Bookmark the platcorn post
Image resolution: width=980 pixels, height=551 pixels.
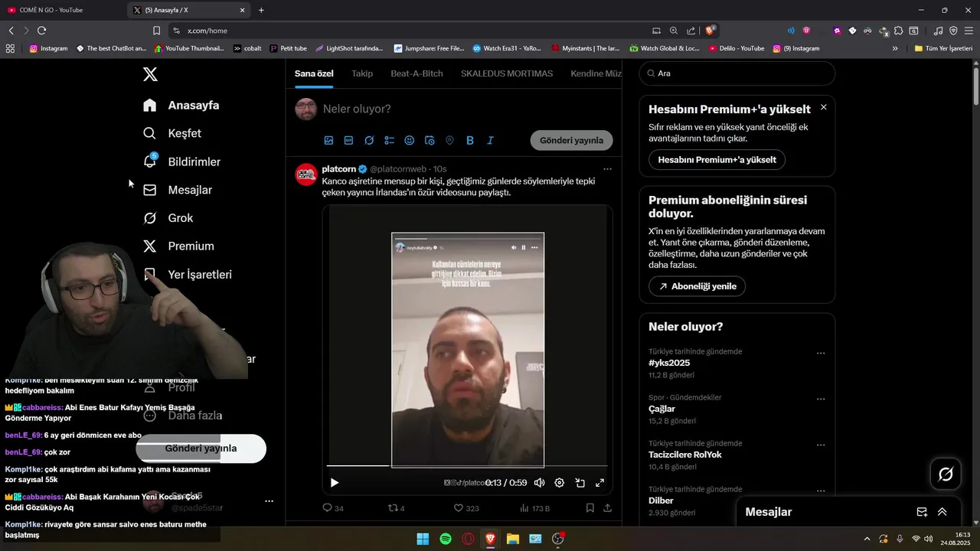click(x=590, y=508)
